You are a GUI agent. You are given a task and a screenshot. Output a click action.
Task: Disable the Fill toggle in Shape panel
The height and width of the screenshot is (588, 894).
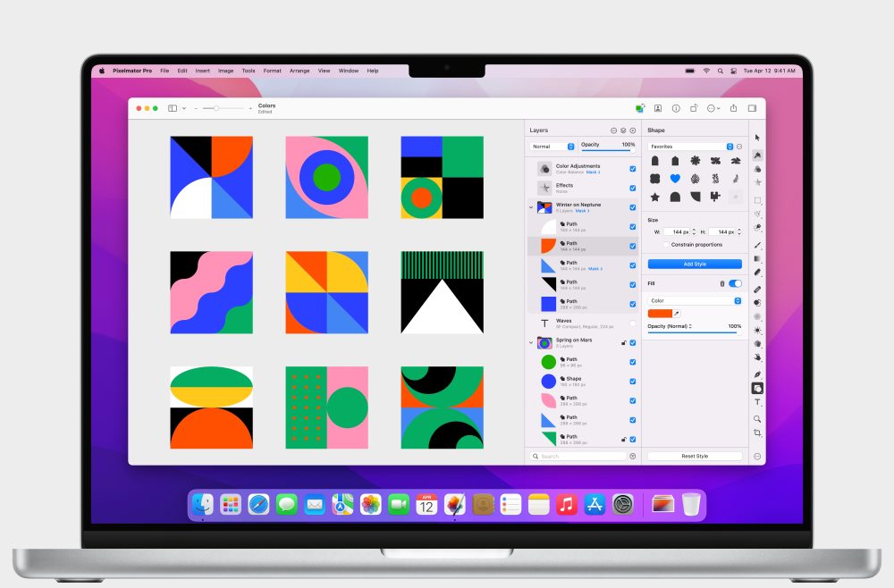[735, 282]
